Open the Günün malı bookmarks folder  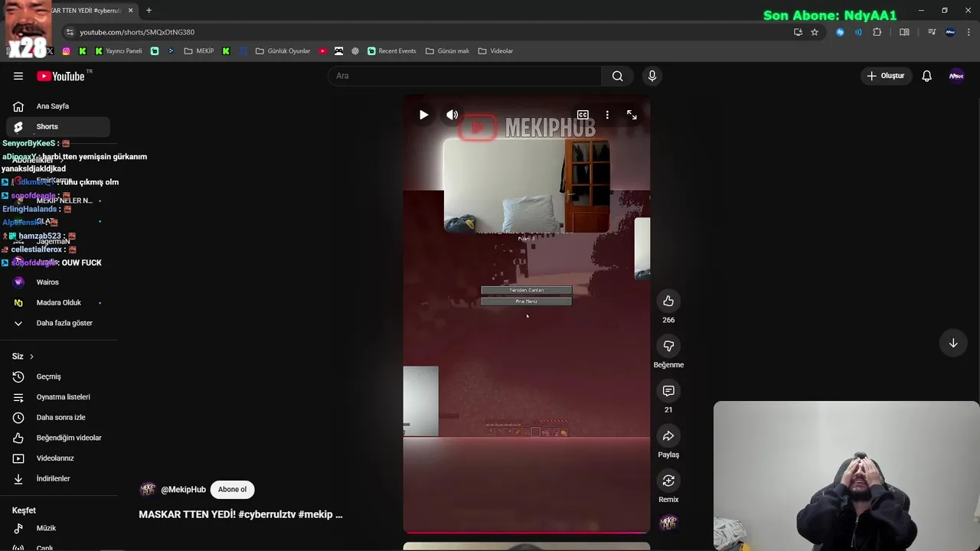click(447, 51)
